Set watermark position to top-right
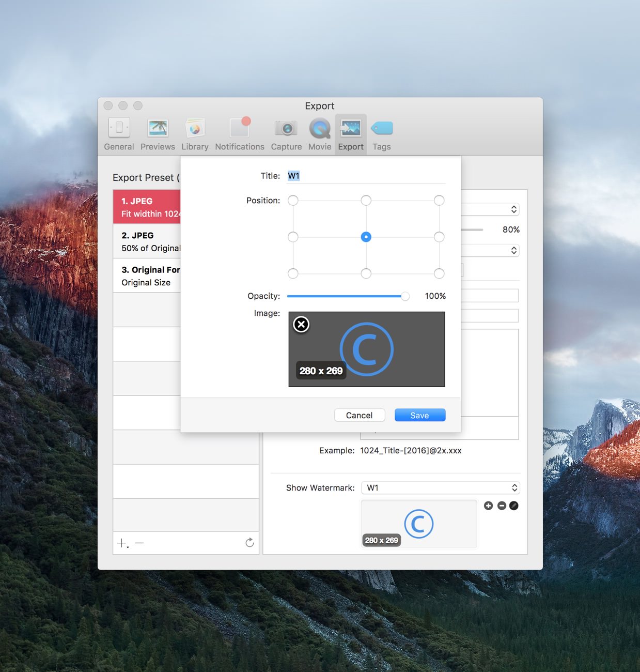The image size is (640, 672). (439, 200)
